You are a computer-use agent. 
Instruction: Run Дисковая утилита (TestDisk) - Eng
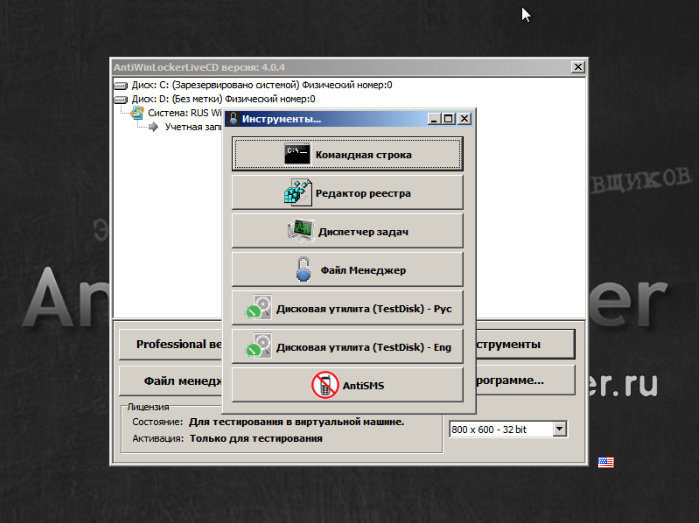(347, 346)
